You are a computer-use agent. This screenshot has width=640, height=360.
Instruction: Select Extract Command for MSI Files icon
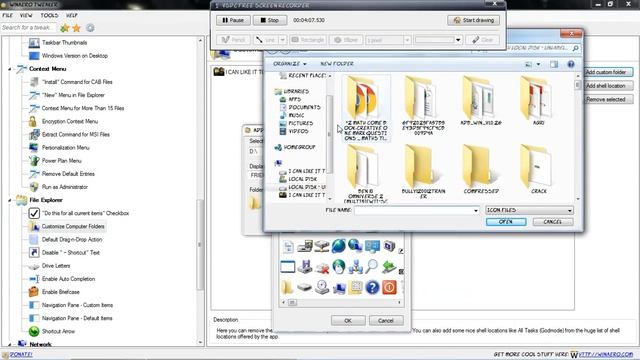click(34, 134)
